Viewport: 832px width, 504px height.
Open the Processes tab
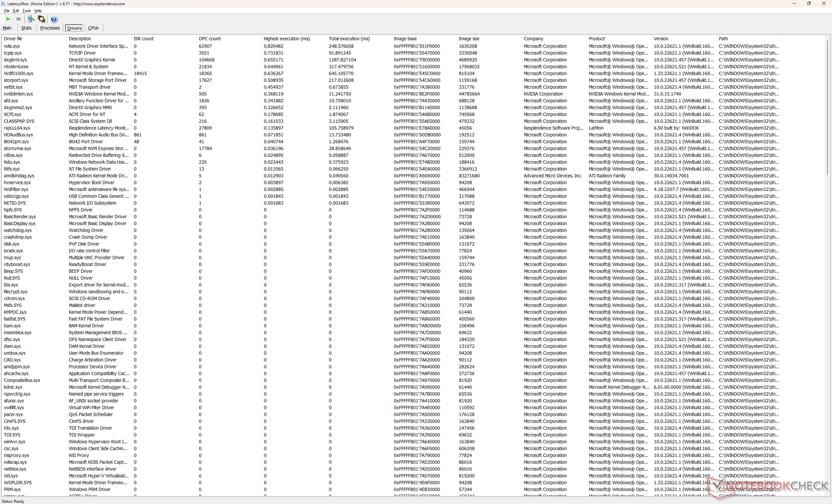tap(50, 28)
